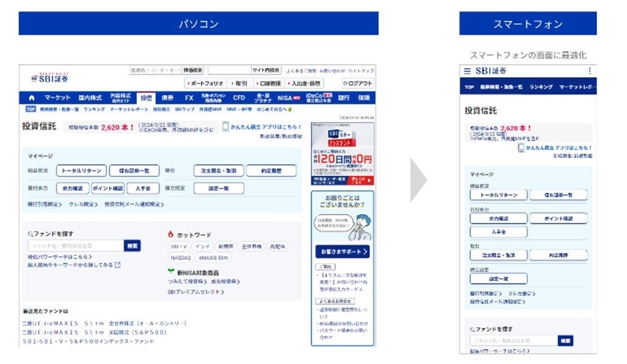Click マーケットレポート in PC sub-navigation
Image resolution: width=627 pixels, height=364 pixels.
(x=129, y=109)
